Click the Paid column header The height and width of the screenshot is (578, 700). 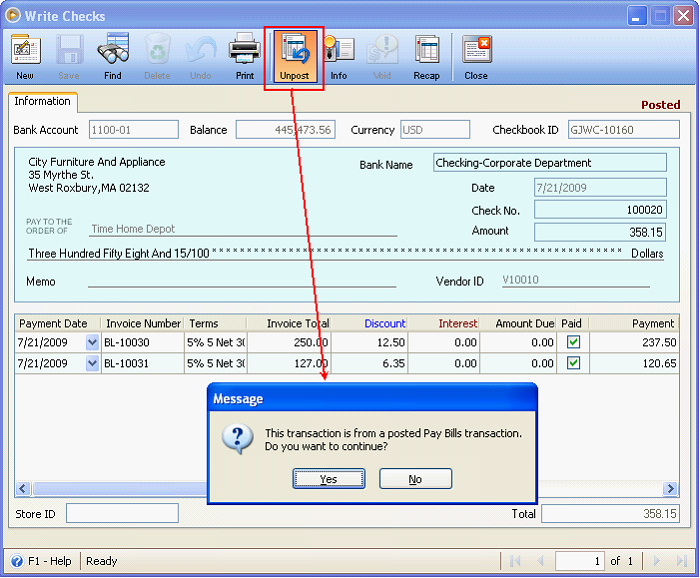[x=571, y=323]
